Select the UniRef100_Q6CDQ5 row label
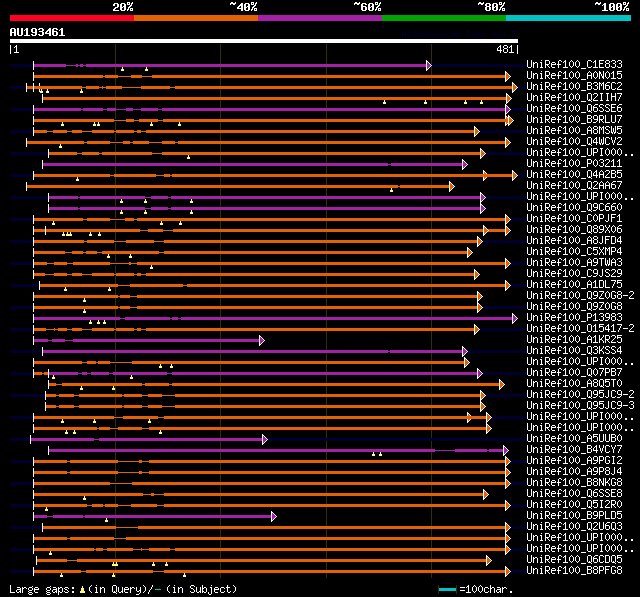 pyautogui.click(x=574, y=560)
